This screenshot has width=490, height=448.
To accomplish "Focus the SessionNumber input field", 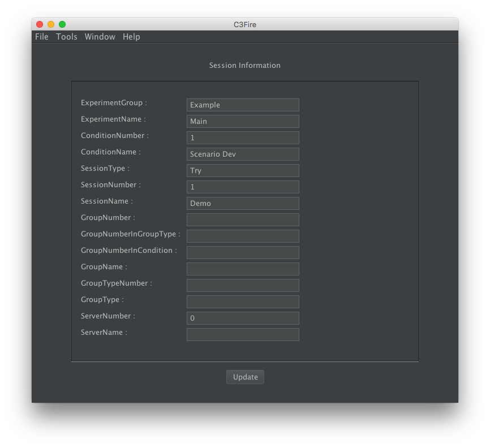I will coord(243,187).
